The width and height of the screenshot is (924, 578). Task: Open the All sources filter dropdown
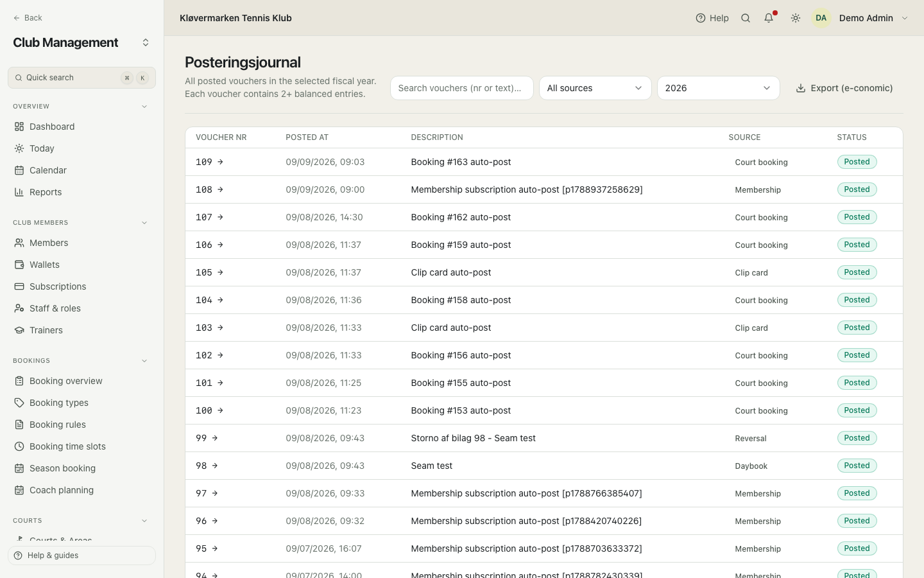tap(595, 88)
